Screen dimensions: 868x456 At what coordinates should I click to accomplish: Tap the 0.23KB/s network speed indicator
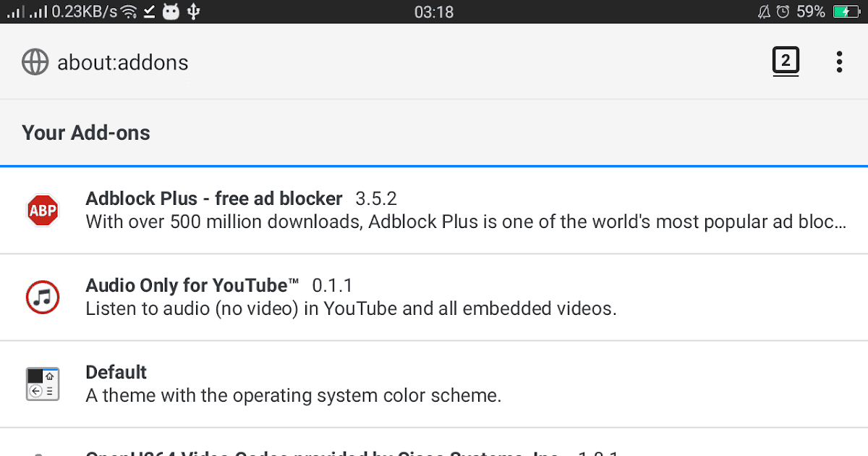[x=84, y=12]
